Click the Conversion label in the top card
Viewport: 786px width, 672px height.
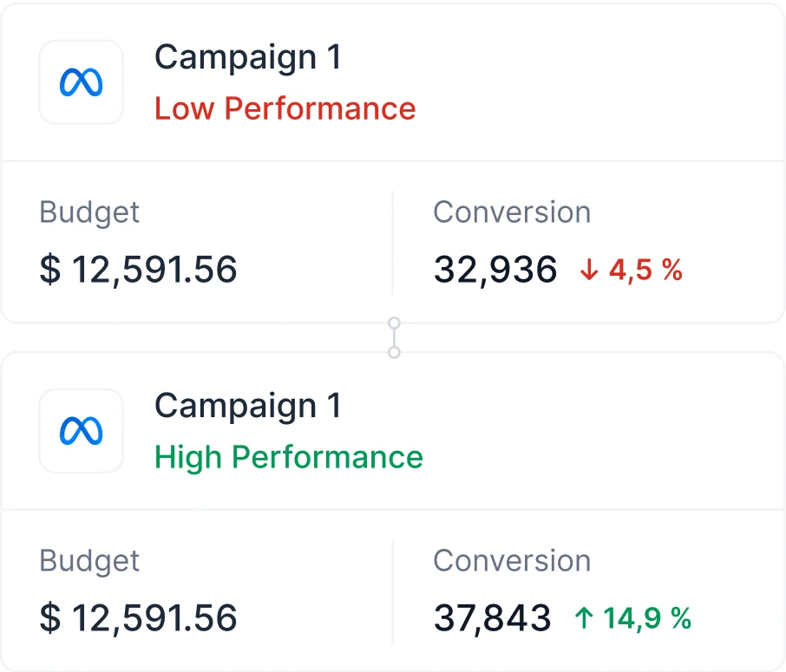click(513, 212)
